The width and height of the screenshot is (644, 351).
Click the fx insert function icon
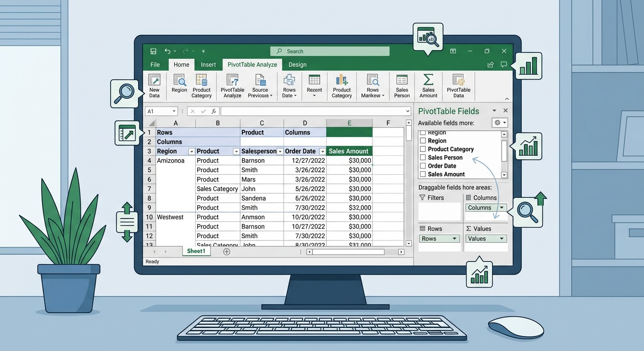point(214,111)
